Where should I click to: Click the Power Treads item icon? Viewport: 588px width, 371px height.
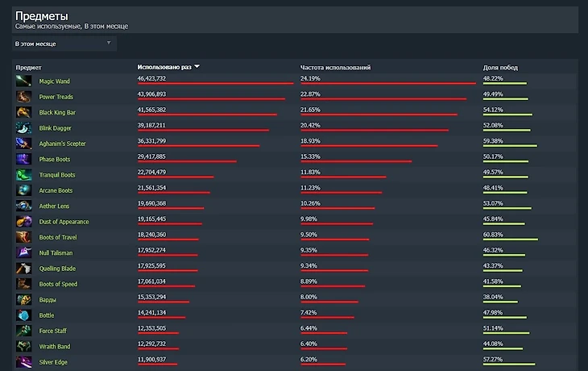(23, 97)
